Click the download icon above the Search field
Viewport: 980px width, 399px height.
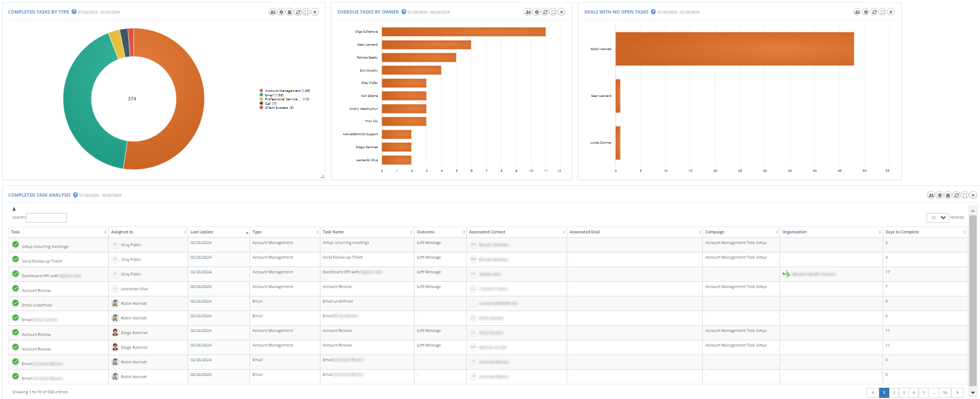pyautogui.click(x=14, y=209)
